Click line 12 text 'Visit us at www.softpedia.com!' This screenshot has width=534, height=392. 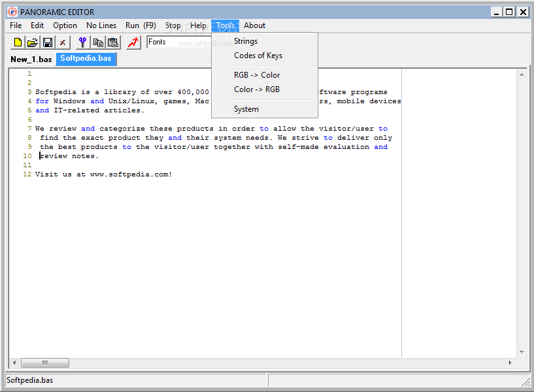pos(103,174)
